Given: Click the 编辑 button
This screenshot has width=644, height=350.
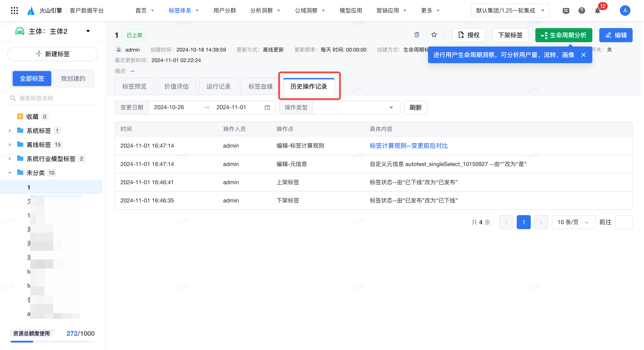Looking at the screenshot, I should pyautogui.click(x=616, y=35).
